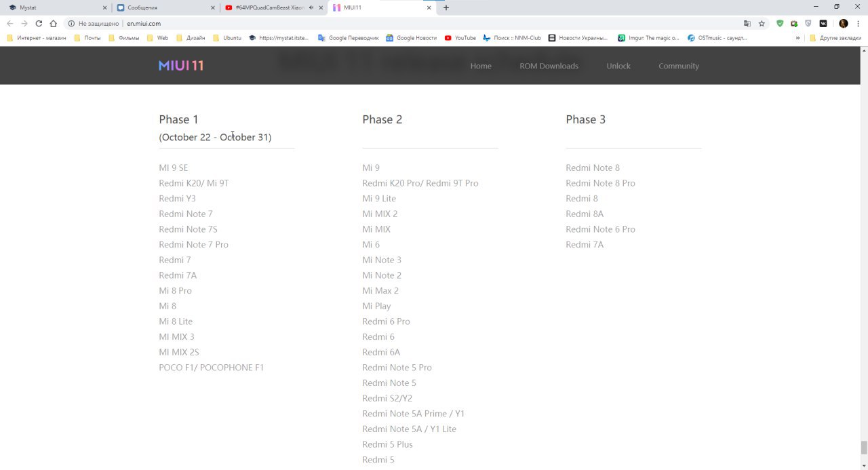The image size is (868, 470).
Task: Open a new browser tab
Action: coord(446,7)
